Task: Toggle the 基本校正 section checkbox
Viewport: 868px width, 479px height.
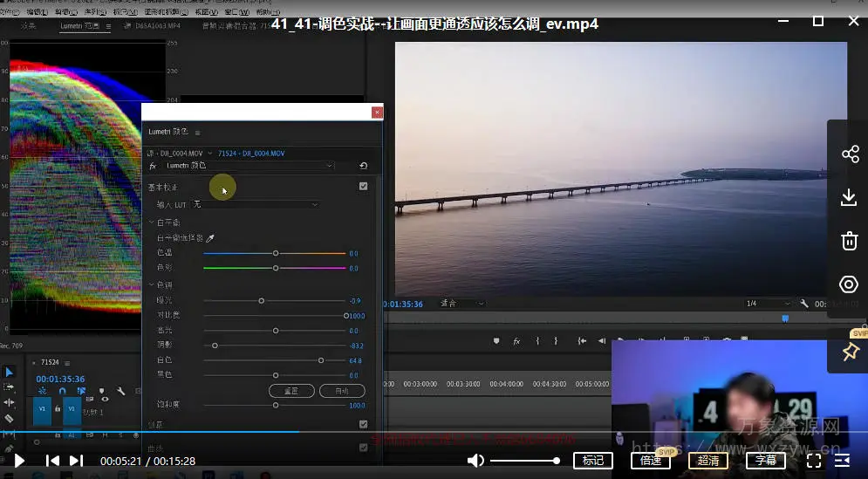Action: coord(364,186)
